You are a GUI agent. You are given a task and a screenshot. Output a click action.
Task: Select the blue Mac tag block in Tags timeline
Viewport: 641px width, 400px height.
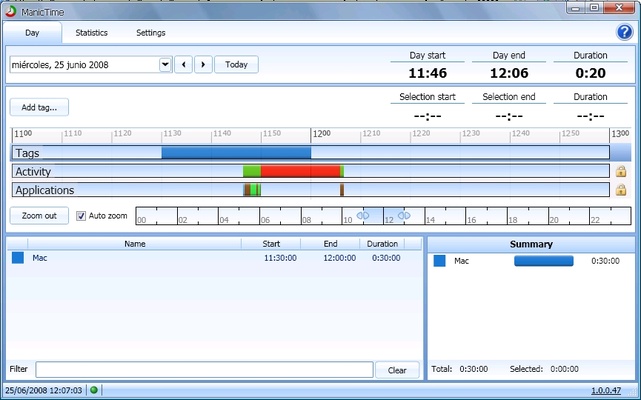[x=236, y=153]
